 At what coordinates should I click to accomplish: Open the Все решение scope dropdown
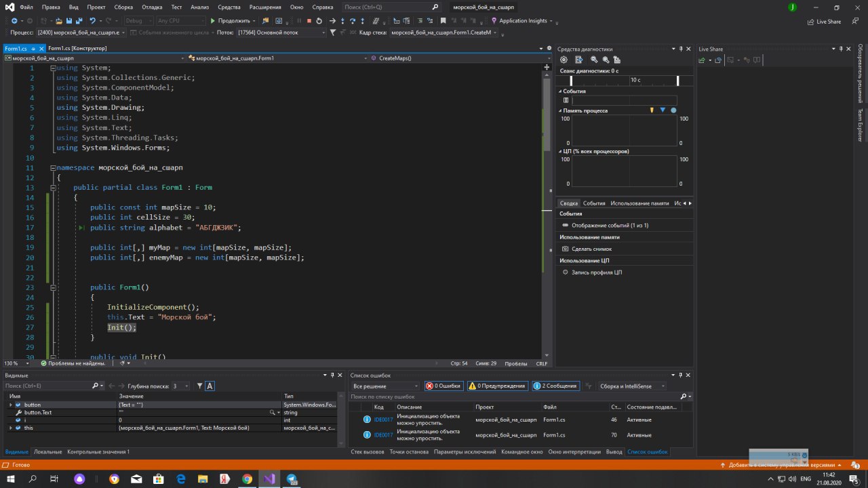[385, 386]
